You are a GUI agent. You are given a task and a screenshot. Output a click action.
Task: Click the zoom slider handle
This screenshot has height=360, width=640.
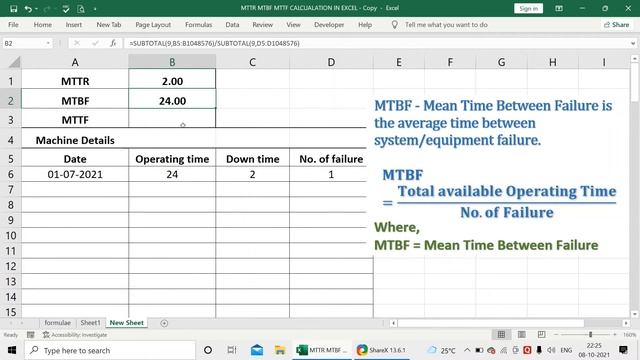click(590, 335)
